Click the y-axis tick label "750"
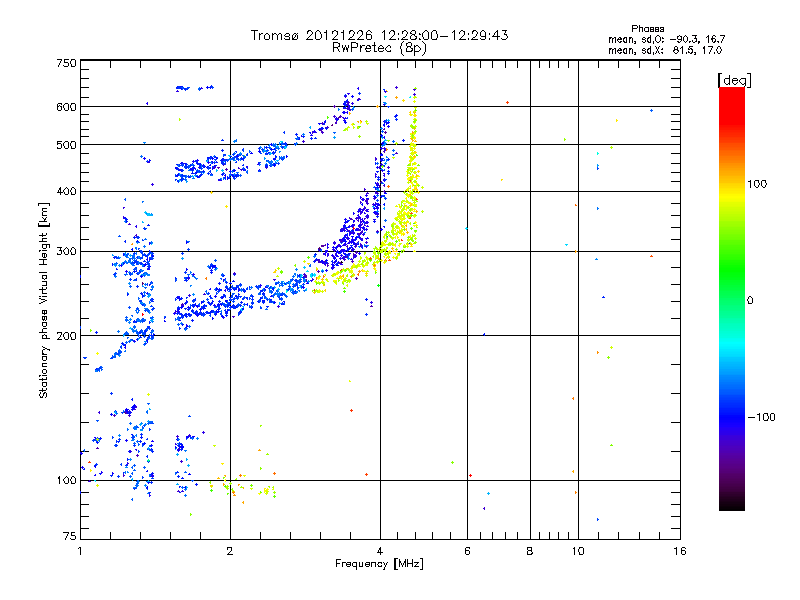Image resolution: width=800 pixels, height=600 pixels. tap(66, 63)
